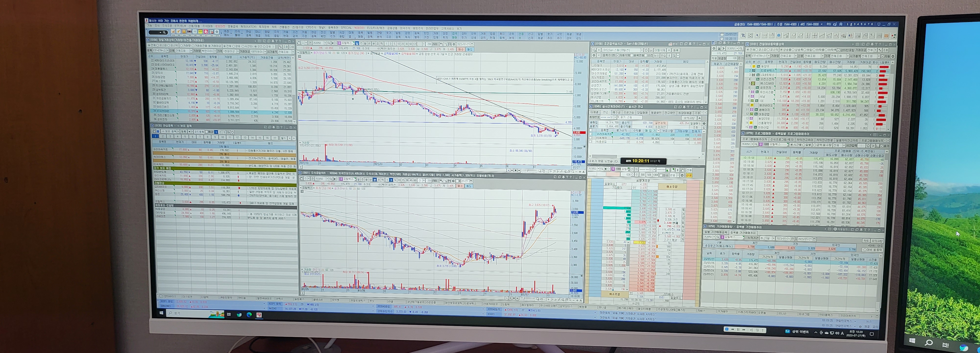980x353 pixels.
Task: Click the home icon in title bar
Action: (x=841, y=24)
